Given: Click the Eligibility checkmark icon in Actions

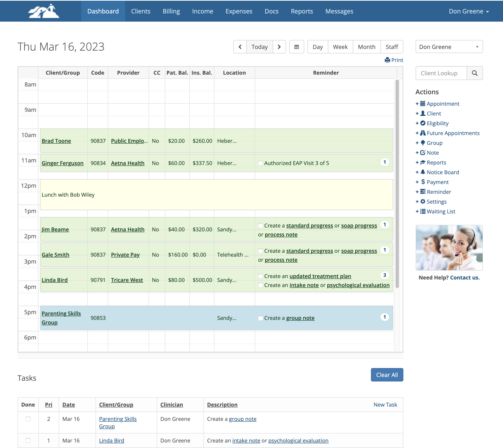Looking at the screenshot, I should (423, 123).
